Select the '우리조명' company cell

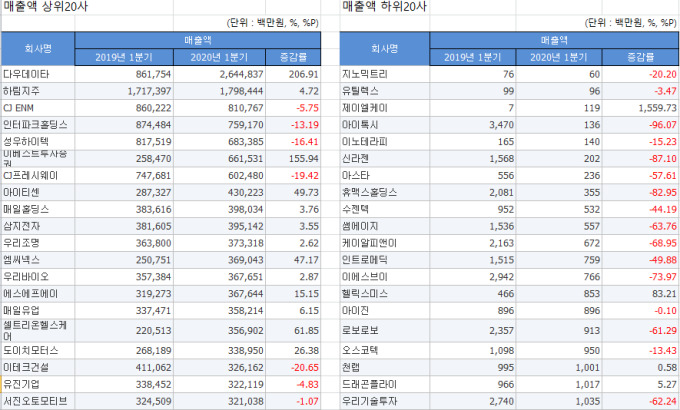(38, 243)
